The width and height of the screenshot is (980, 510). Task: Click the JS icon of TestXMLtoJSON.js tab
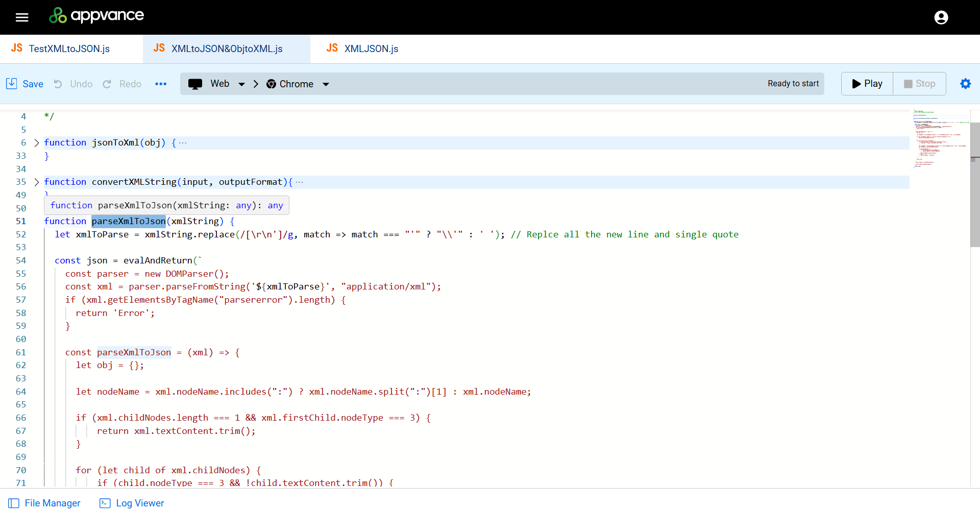(17, 48)
